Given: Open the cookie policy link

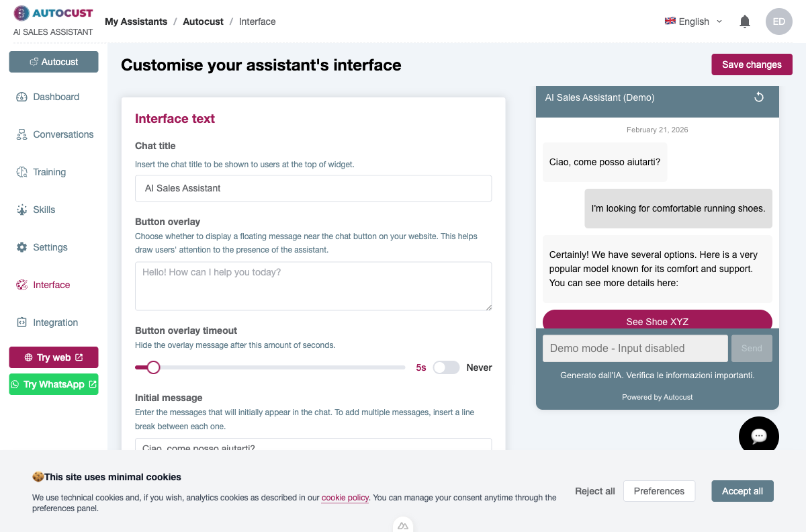Looking at the screenshot, I should (345, 498).
